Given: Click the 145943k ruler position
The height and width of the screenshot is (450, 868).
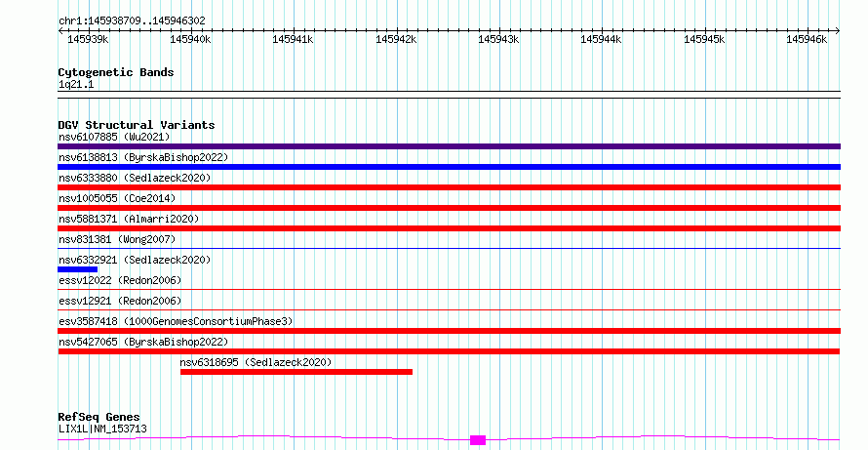Looking at the screenshot, I should 498,39.
